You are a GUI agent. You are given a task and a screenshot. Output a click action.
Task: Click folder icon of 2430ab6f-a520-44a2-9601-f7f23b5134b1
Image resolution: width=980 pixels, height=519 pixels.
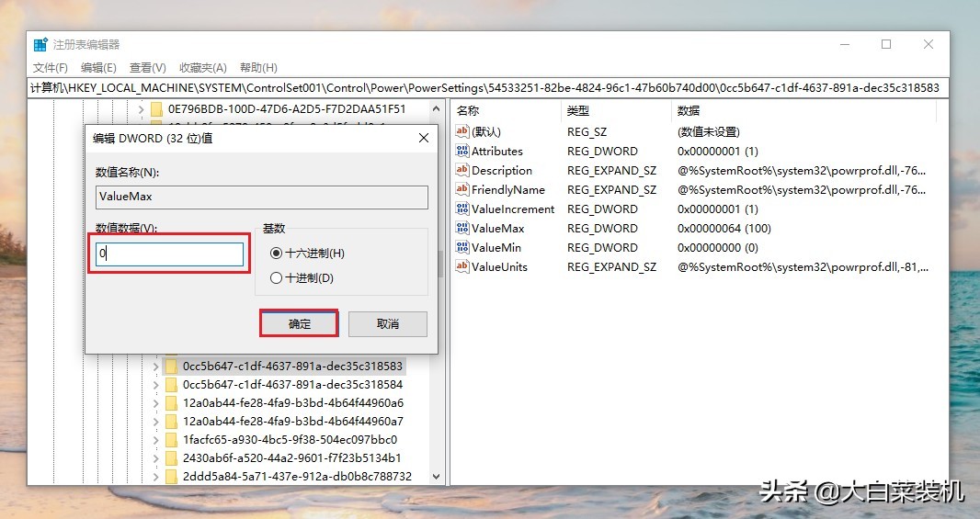(x=171, y=458)
